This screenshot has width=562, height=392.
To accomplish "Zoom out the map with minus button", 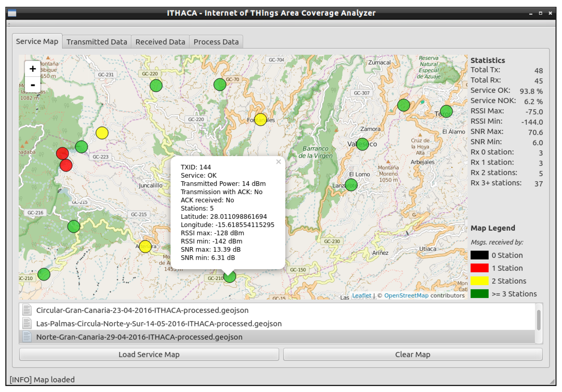I will 33,85.
